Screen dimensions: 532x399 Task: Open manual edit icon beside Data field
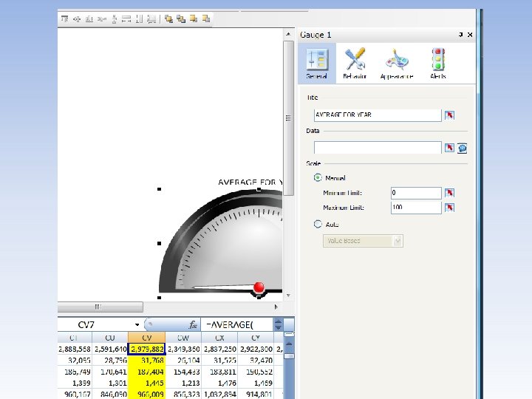(x=462, y=148)
